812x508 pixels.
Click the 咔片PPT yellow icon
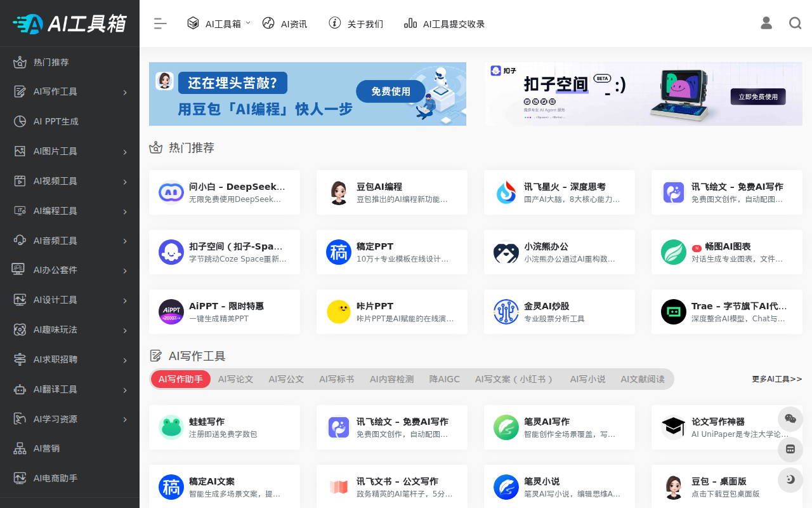pos(339,312)
